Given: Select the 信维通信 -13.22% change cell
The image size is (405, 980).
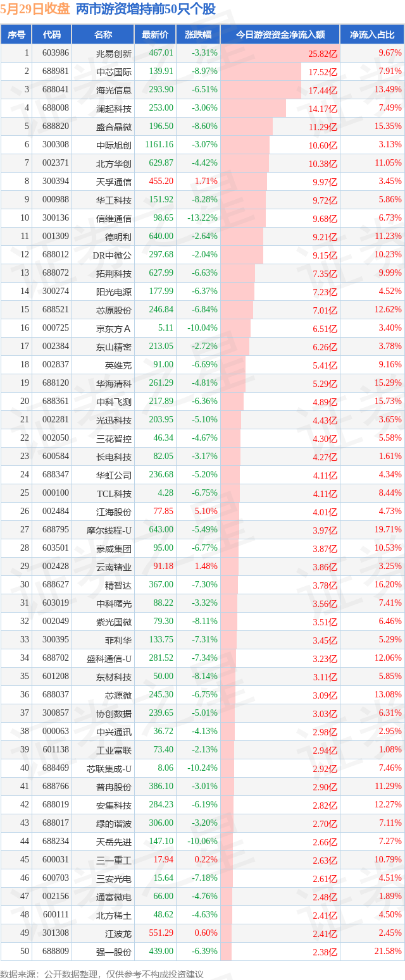Looking at the screenshot, I should [202, 218].
